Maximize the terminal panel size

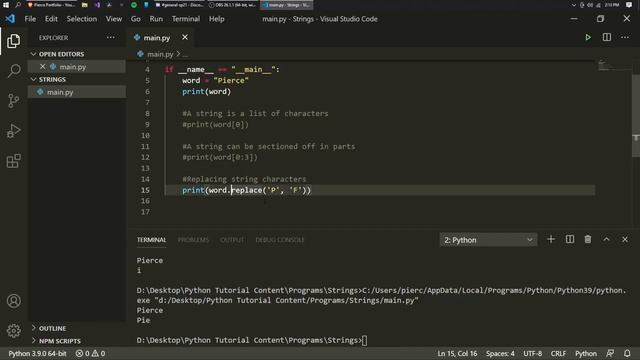606,240
